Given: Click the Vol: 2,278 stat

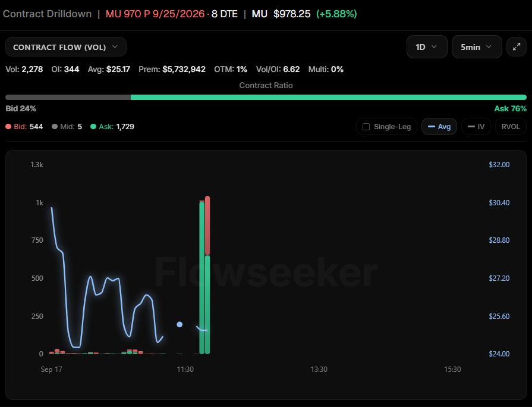Looking at the screenshot, I should point(24,69).
